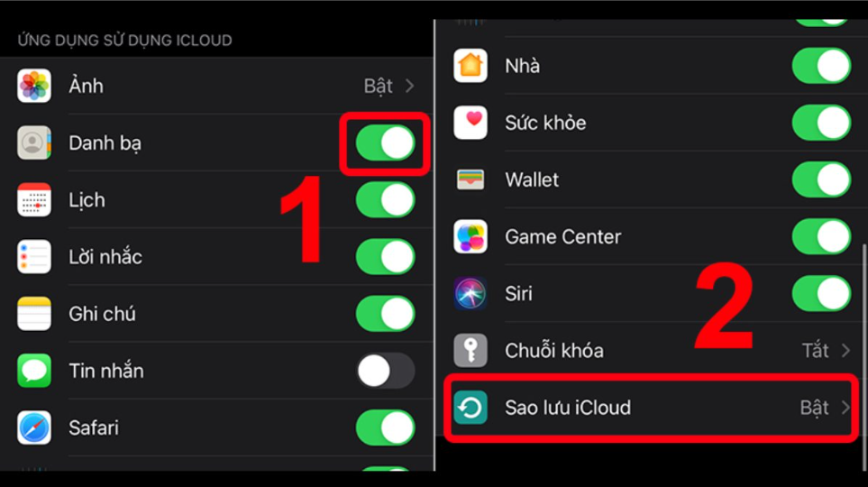
Task: Tap the Sao lưu iCloud label text
Action: pos(568,408)
